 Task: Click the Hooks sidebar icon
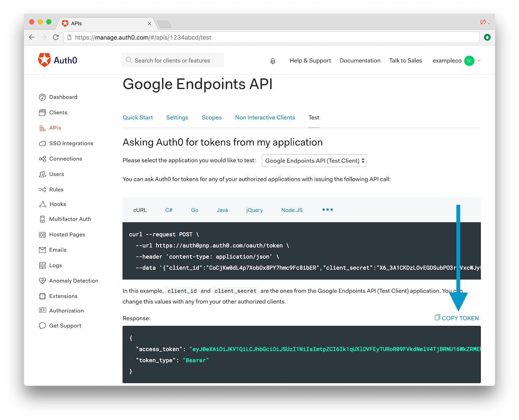pos(42,204)
